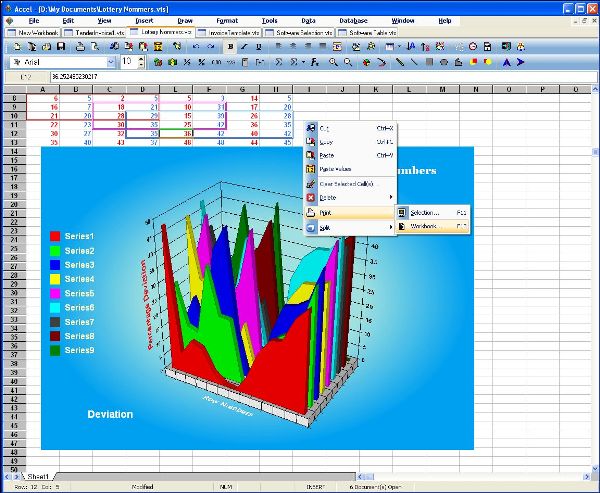This screenshot has height=493, width=600.
Task: Click the red square on yellow icon
Action: 473,62
